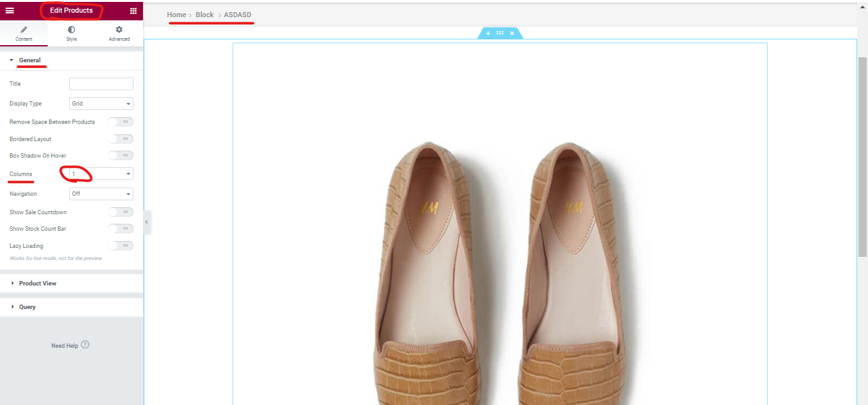Expand the Product View section
Viewport: 868px width, 405px height.
tap(71, 284)
